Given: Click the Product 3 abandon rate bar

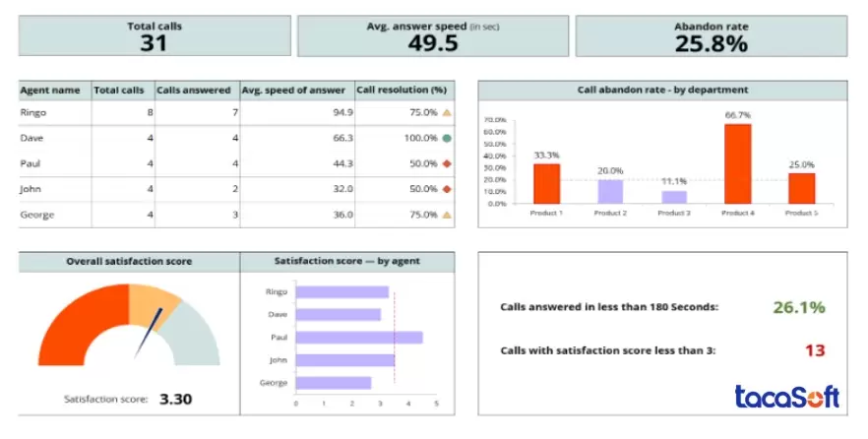Looking at the screenshot, I should coord(674,197).
